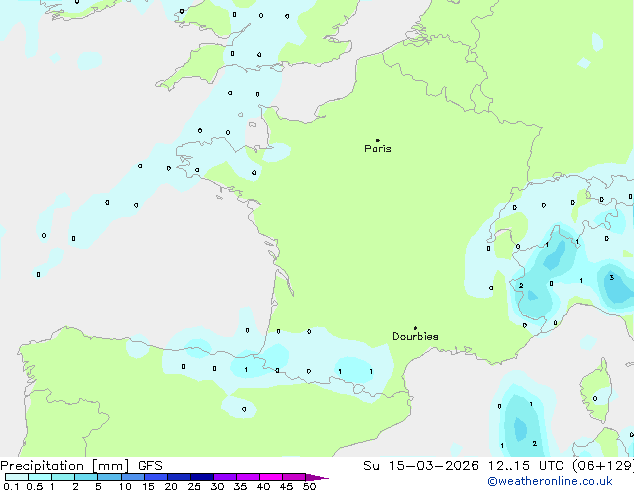Click the '50' legend scale label
Screen dimensions: 634x490
(309, 486)
